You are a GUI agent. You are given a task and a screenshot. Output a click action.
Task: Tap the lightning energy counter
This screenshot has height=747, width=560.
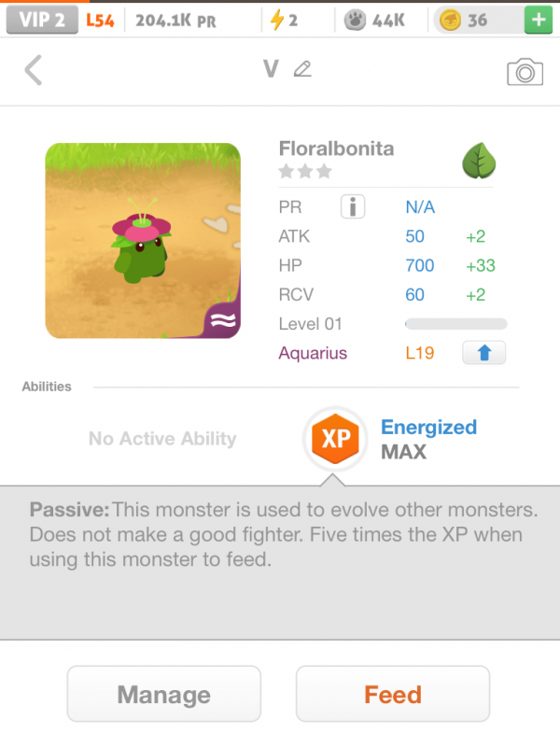click(283, 20)
